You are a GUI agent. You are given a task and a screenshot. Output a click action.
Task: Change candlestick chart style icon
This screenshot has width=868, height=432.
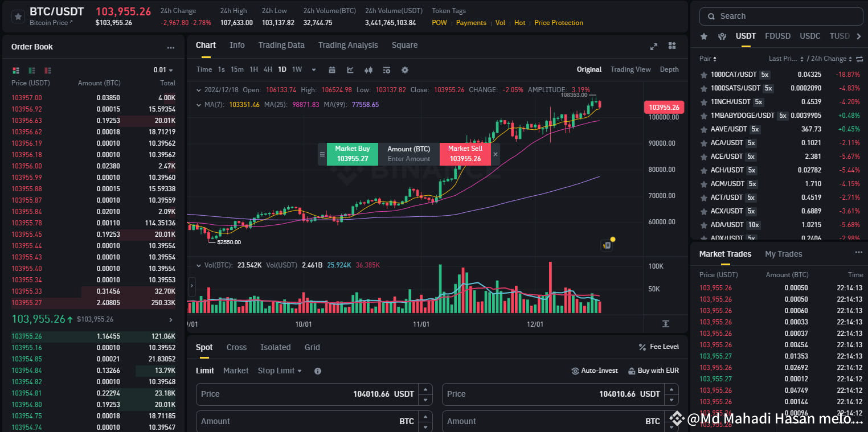[369, 70]
